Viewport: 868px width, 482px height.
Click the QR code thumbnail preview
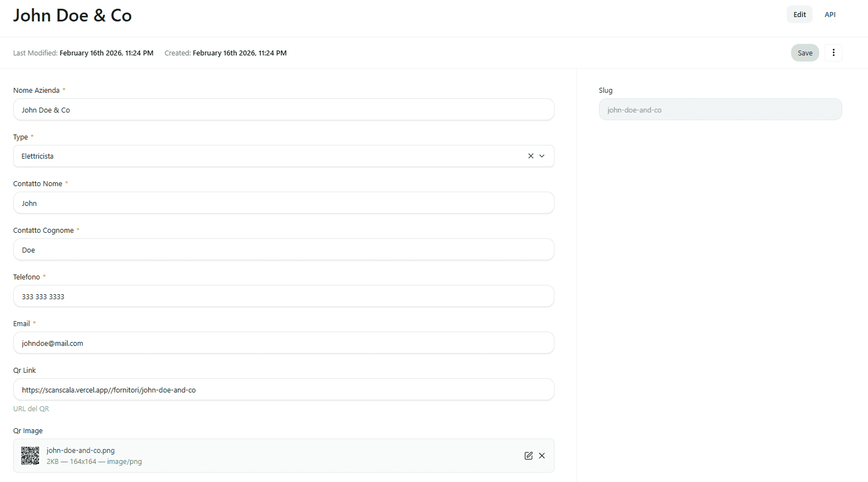pos(30,456)
